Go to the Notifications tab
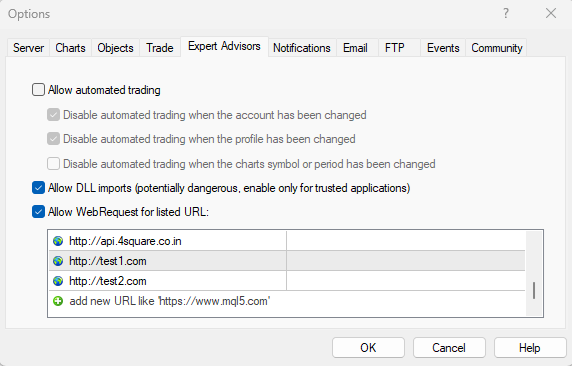This screenshot has width=572, height=366. click(302, 48)
